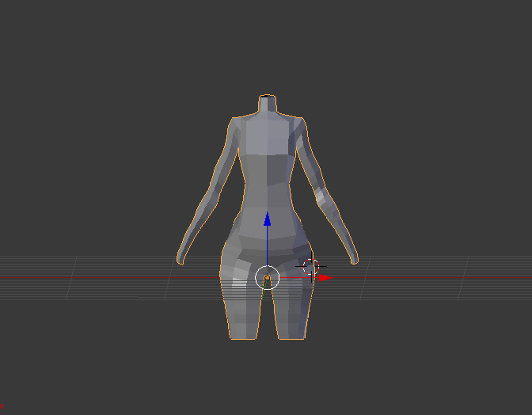Click the hand on the left-side arm

point(180,257)
